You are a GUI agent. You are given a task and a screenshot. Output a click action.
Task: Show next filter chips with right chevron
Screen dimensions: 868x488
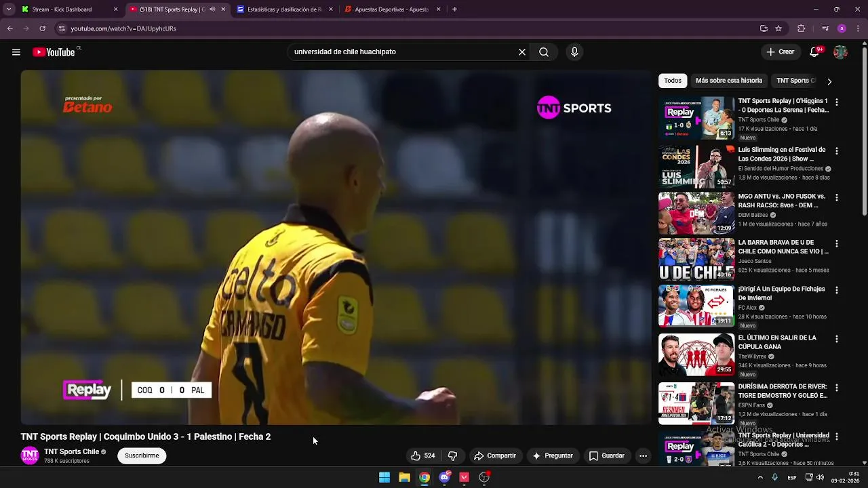pos(829,81)
